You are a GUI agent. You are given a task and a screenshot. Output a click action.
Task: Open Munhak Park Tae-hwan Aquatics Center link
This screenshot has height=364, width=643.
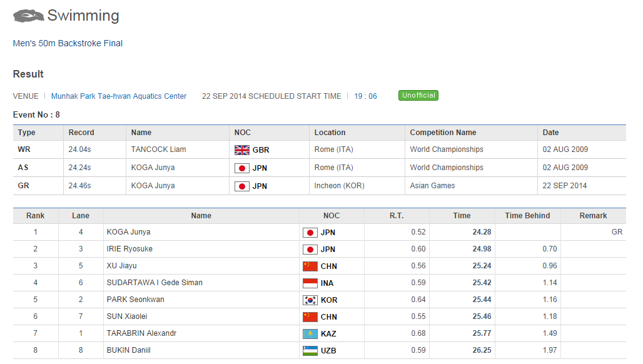coord(119,96)
